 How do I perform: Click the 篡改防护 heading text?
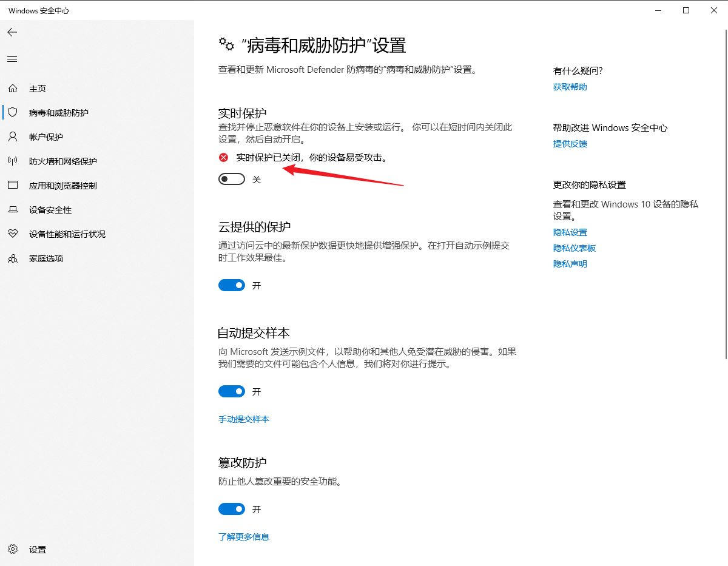click(x=242, y=463)
